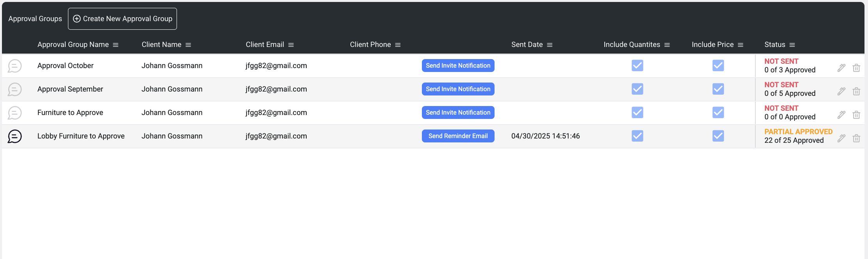868x259 pixels.
Task: Edit the Approval October group
Action: pos(841,68)
